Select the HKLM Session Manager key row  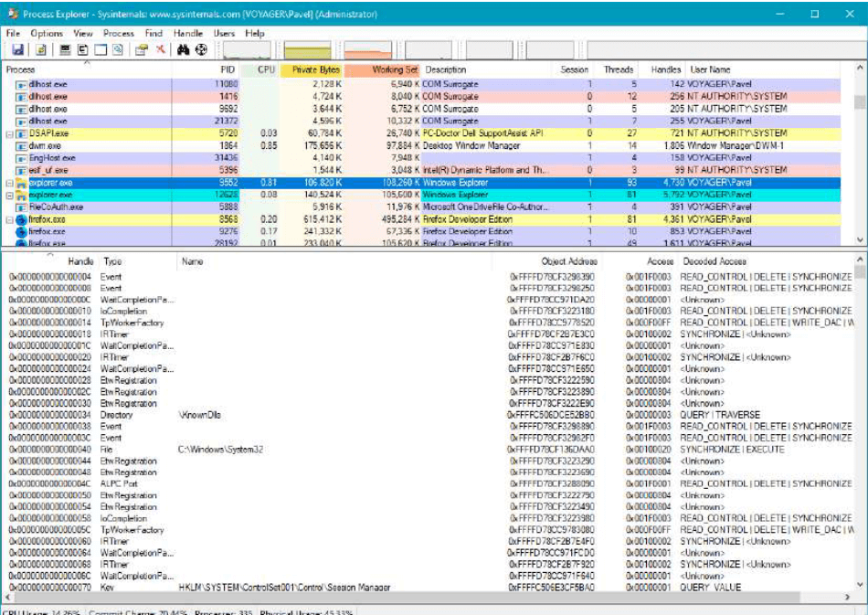[x=429, y=588]
